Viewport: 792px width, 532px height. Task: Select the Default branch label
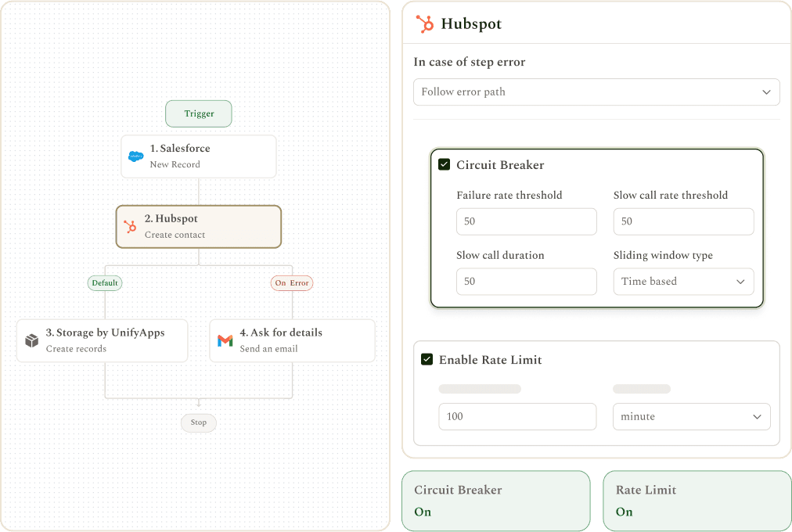pos(105,282)
